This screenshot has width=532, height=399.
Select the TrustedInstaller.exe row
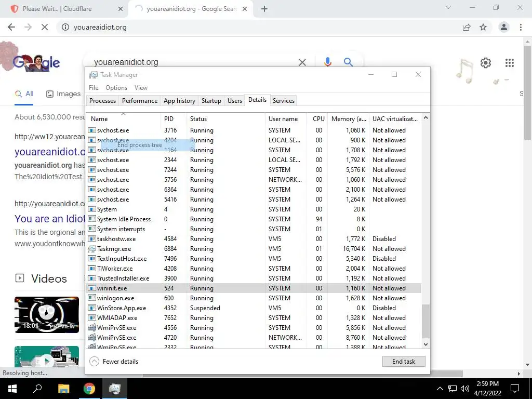tap(254, 278)
